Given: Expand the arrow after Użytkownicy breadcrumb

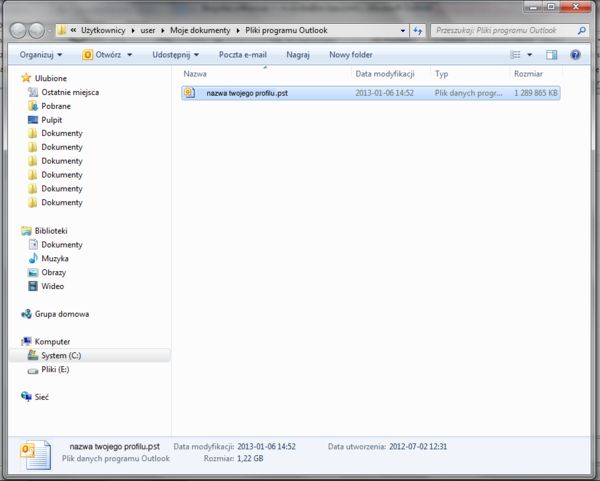Looking at the screenshot, I should (133, 31).
